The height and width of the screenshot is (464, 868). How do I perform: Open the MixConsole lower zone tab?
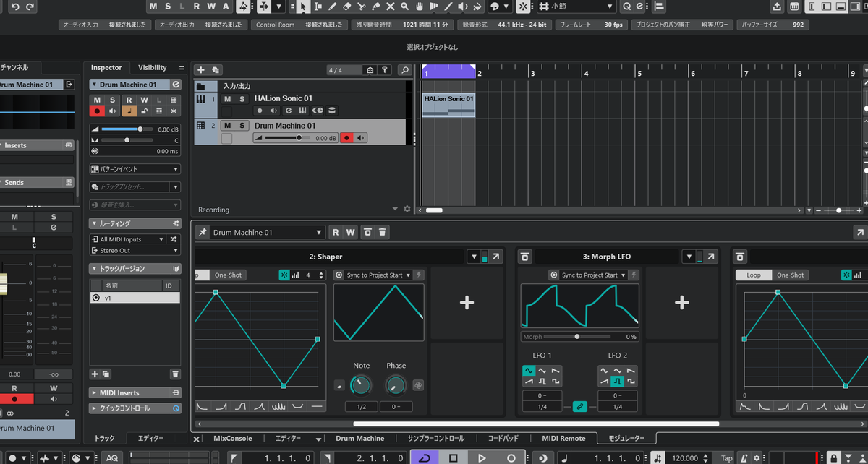(233, 438)
